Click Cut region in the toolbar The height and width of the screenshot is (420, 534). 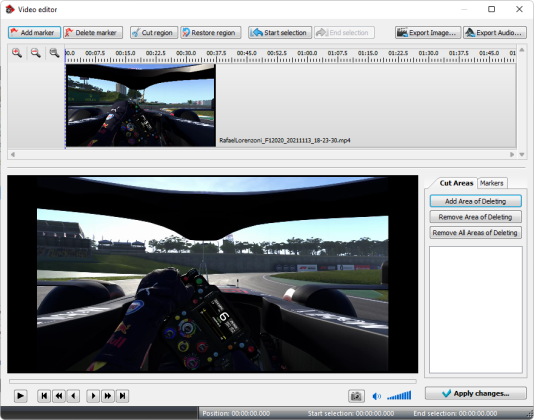point(154,33)
